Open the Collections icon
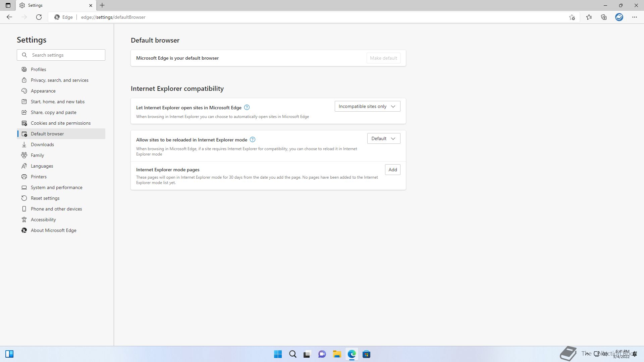Screen dimensions: 644x362 click(x=604, y=17)
